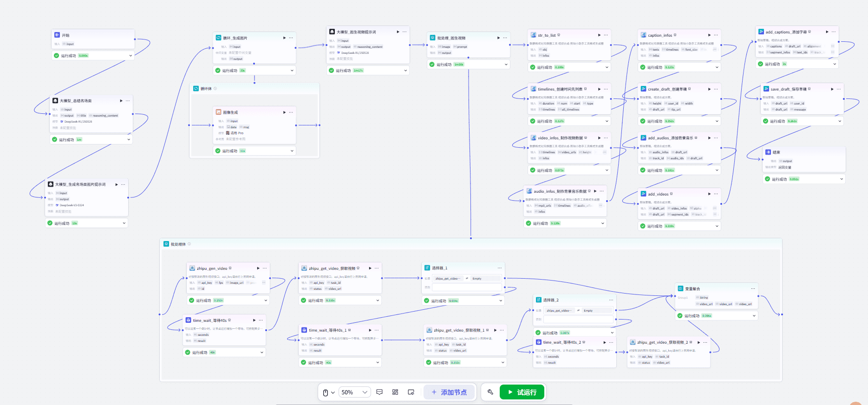This screenshot has height=405, width=868.
Task: Open more options for 大模型_生成各场面图片提示词 node
Action: 123,185
